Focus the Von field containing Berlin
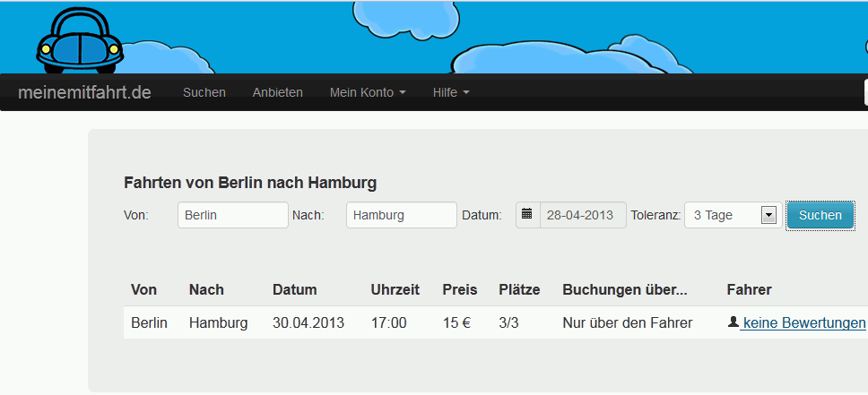The height and width of the screenshot is (395, 868). point(232,215)
